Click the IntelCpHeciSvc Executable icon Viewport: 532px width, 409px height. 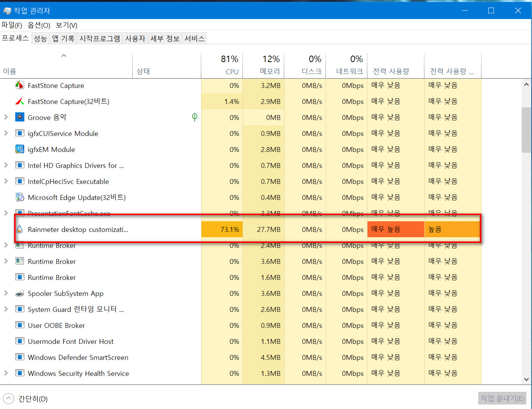pyautogui.click(x=19, y=181)
